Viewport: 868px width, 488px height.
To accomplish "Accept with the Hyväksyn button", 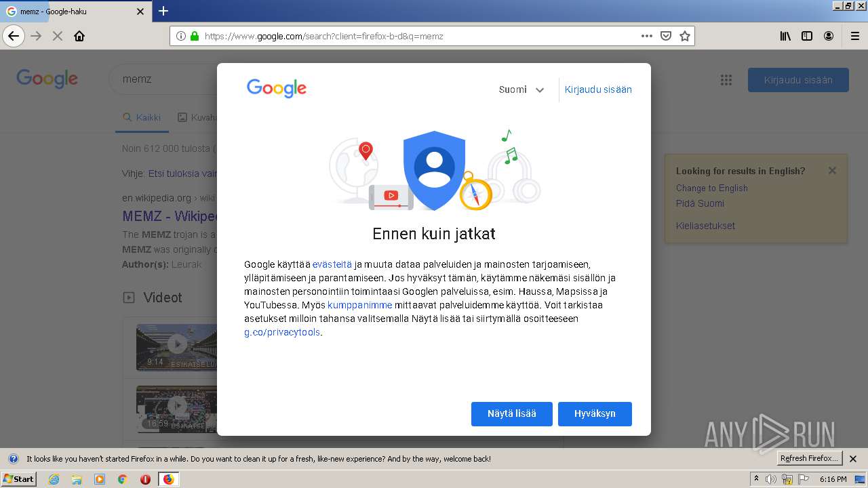I will coord(595,414).
